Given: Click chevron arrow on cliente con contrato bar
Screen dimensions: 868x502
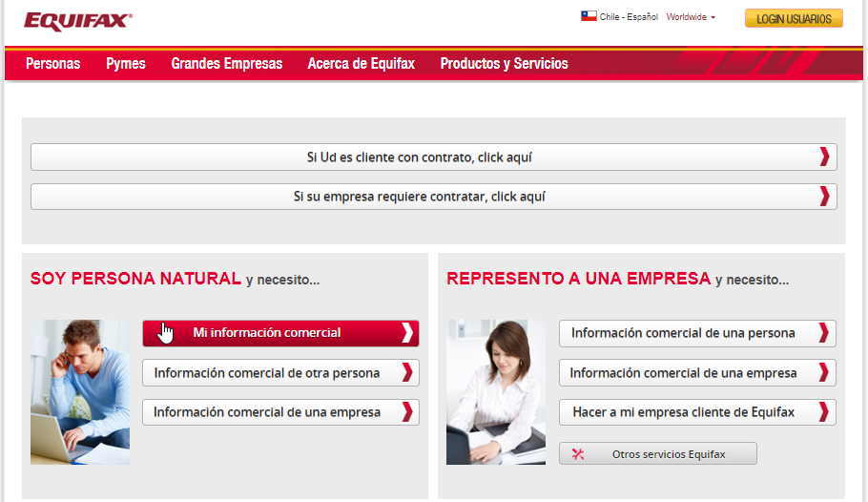Looking at the screenshot, I should click(825, 157).
